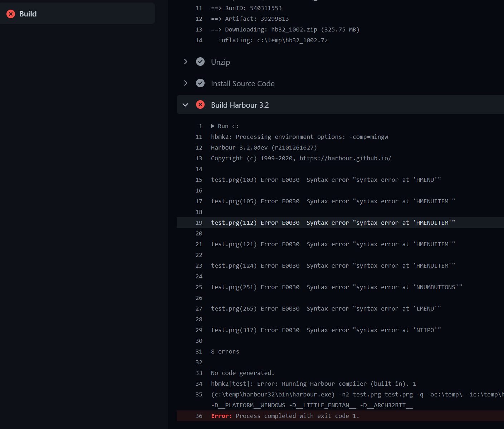Click the success checkmark icon for Unzip
The image size is (504, 429).
pos(200,62)
